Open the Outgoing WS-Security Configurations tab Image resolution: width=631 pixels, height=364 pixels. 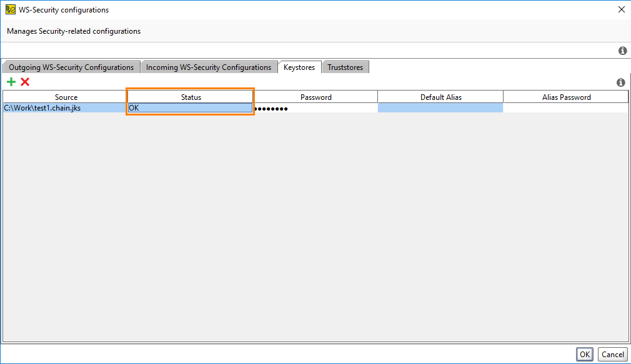(71, 67)
